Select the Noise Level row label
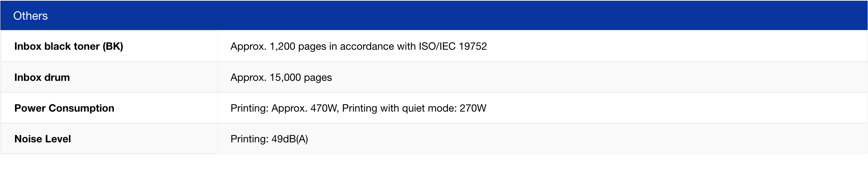 click(x=42, y=139)
